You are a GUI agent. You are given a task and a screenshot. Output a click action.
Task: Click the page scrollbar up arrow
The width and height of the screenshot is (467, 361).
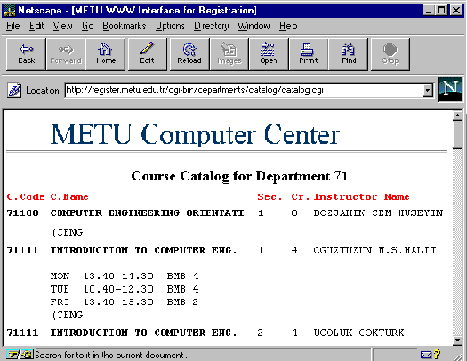[x=458, y=116]
